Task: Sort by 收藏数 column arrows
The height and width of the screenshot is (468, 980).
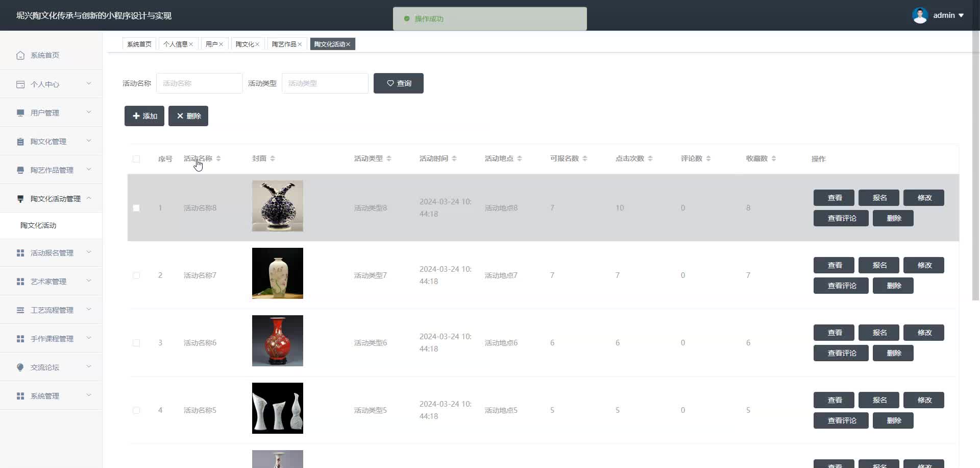Action: click(x=774, y=159)
